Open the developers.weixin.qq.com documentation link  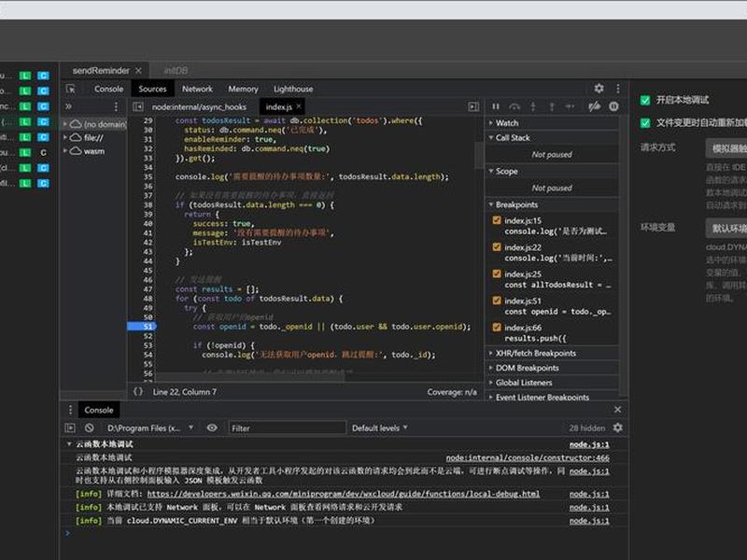click(x=344, y=494)
